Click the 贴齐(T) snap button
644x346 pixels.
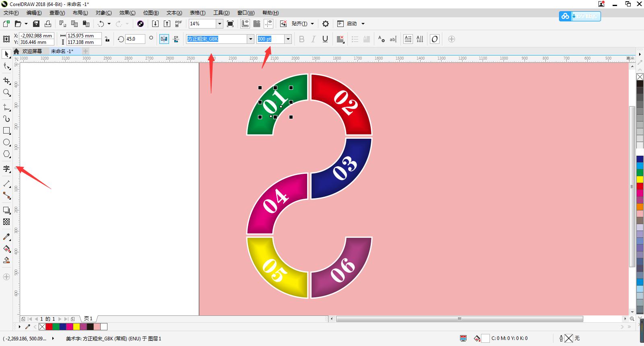coord(299,24)
